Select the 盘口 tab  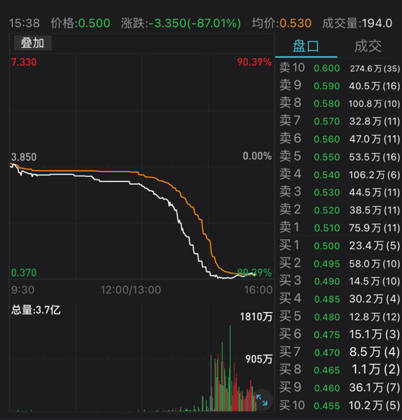(306, 46)
